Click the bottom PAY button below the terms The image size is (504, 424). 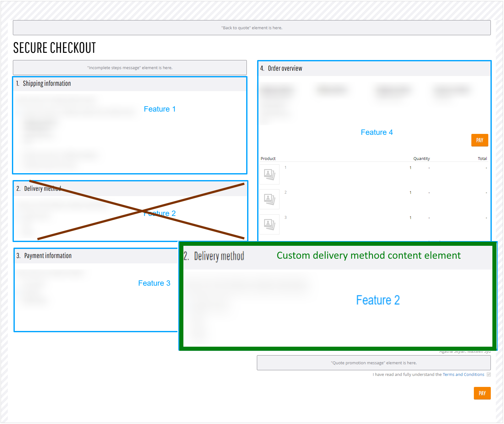[x=482, y=393]
